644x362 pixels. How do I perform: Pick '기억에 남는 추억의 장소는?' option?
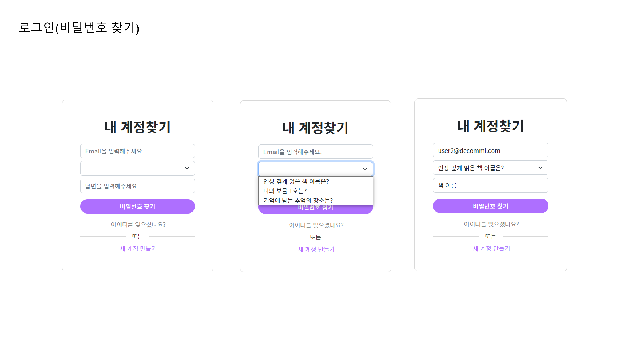tap(298, 200)
